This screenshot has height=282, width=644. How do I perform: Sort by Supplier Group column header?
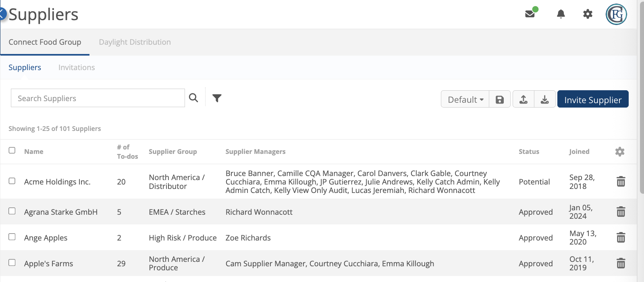click(x=173, y=151)
